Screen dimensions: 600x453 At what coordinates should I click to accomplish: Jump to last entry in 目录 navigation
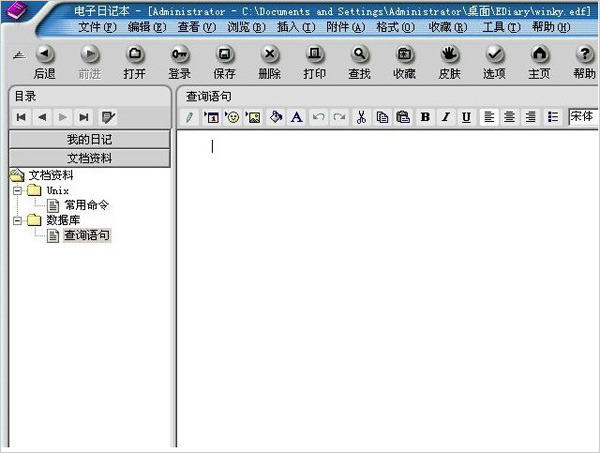pyautogui.click(x=84, y=117)
